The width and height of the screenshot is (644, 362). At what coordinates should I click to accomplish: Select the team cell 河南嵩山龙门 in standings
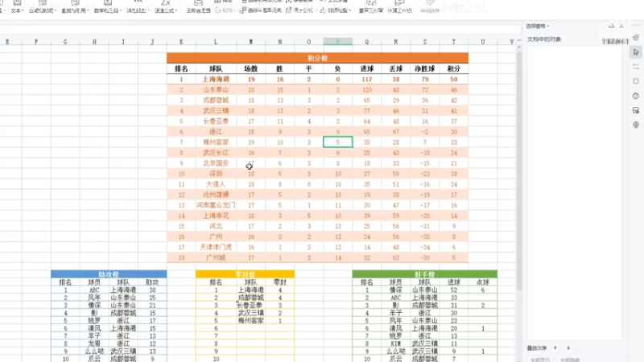coord(216,205)
